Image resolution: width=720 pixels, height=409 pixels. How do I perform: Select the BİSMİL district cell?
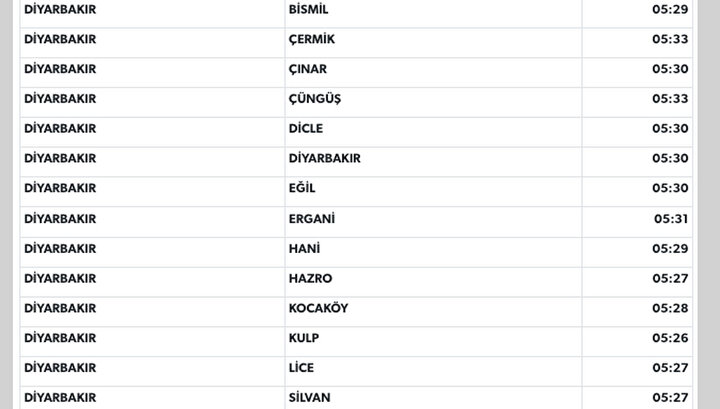(x=433, y=12)
